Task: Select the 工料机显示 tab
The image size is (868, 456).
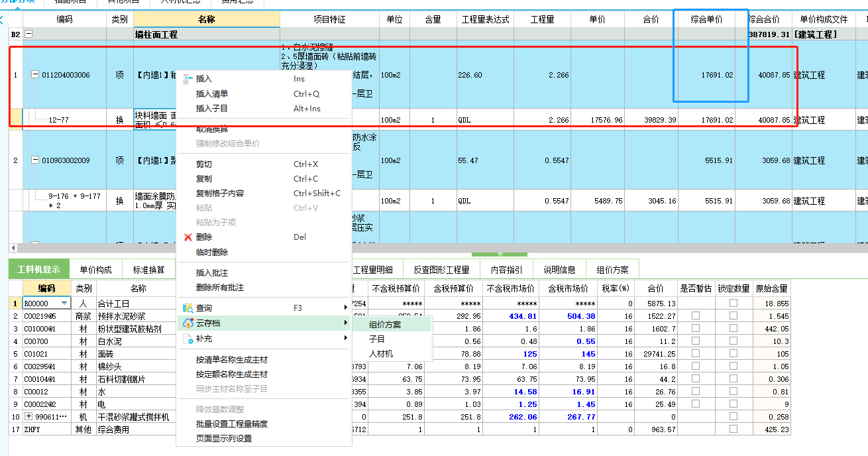Action: (38, 270)
